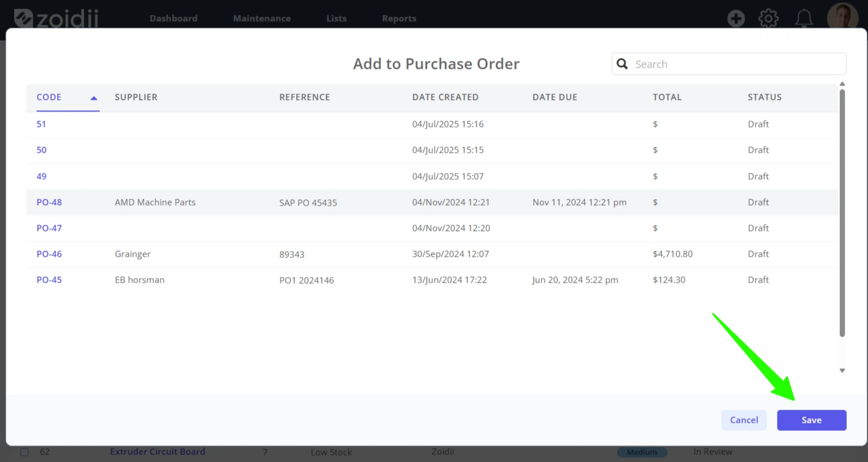Sort by the STATUS column header
Viewport: 868px width, 462px height.
pyautogui.click(x=765, y=97)
